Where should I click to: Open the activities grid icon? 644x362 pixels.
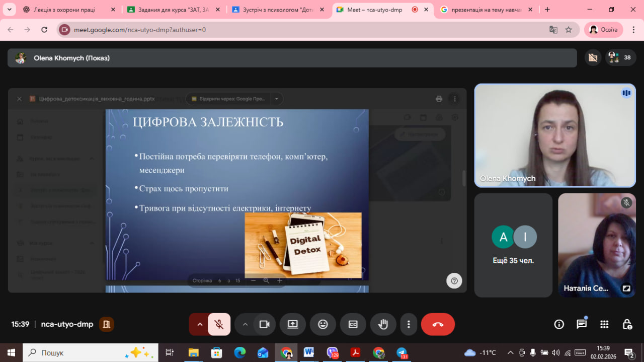tap(604, 324)
